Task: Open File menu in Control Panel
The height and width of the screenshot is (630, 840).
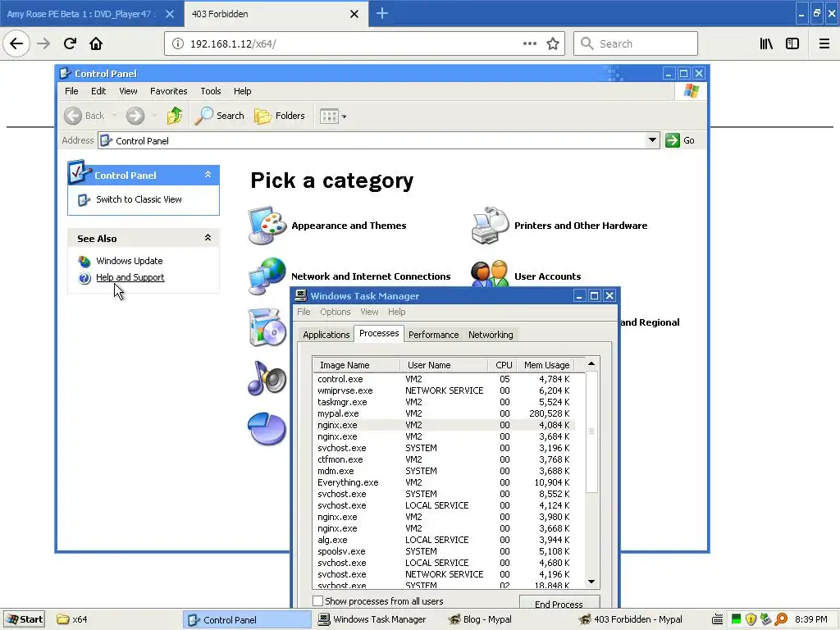Action: [71, 91]
